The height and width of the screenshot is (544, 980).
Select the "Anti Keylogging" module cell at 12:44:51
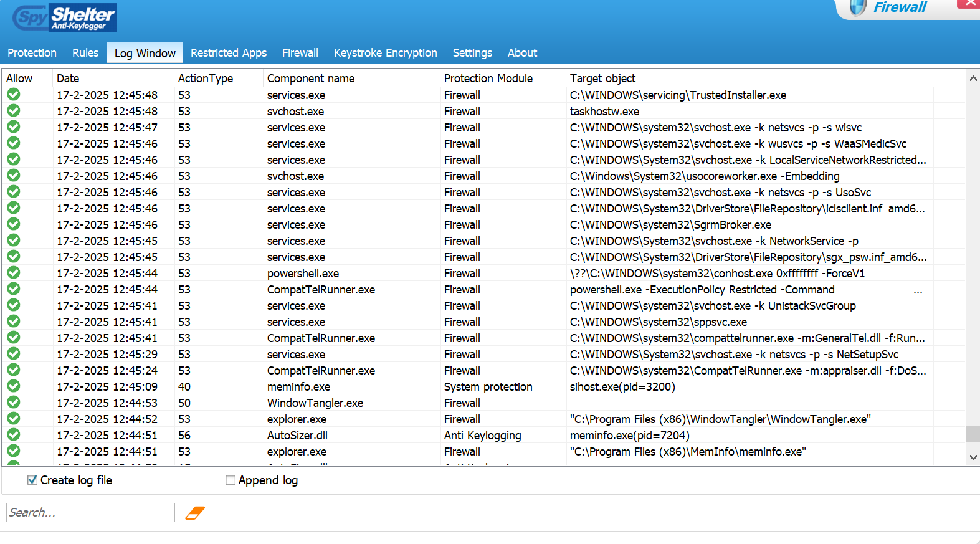click(x=482, y=435)
